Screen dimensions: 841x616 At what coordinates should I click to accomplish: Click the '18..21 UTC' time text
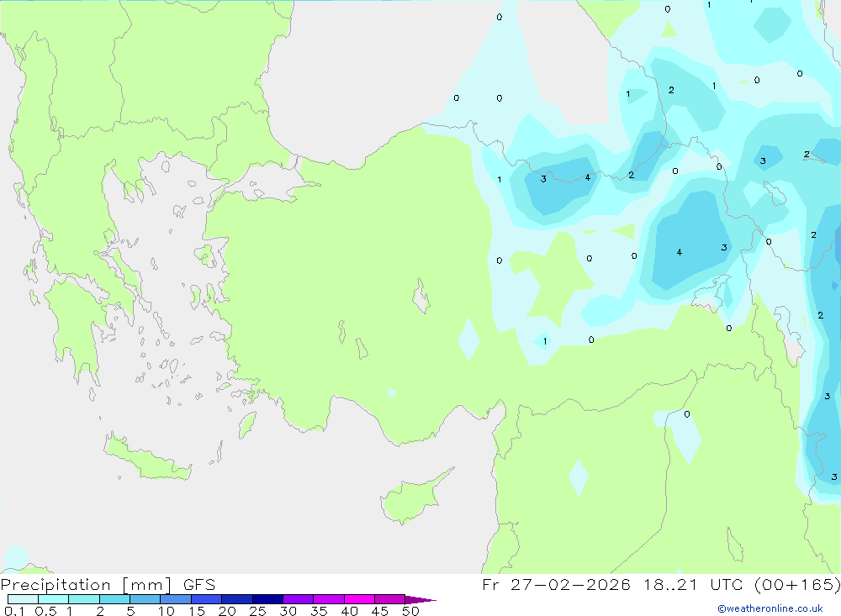tap(694, 585)
